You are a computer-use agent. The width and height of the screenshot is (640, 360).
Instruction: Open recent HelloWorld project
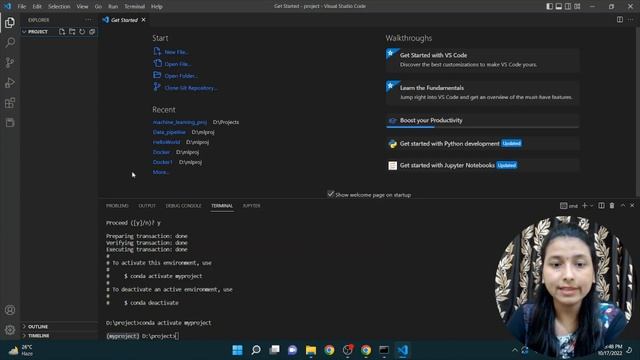tap(166, 142)
